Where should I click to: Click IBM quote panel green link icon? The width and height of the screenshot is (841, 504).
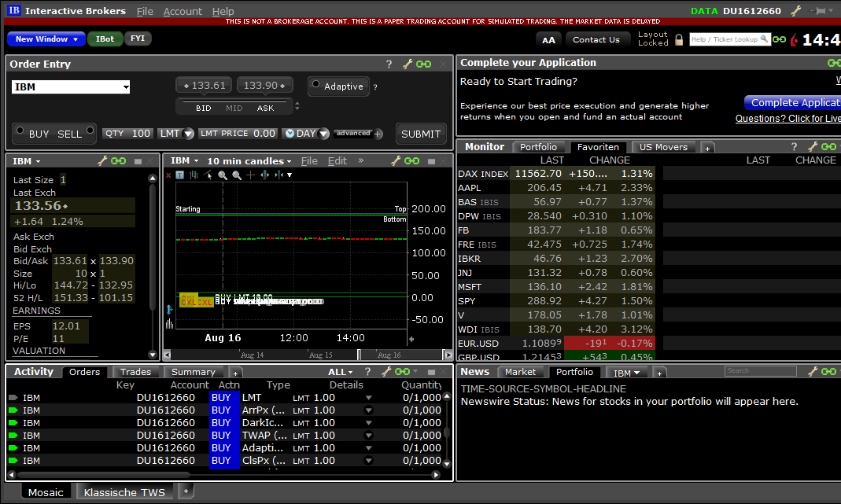(x=119, y=161)
